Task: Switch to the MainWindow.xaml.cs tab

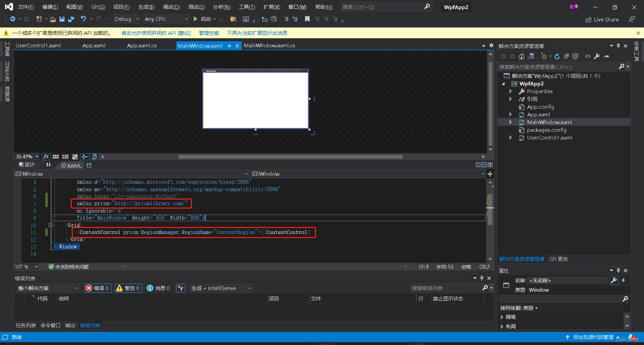Action: 269,46
